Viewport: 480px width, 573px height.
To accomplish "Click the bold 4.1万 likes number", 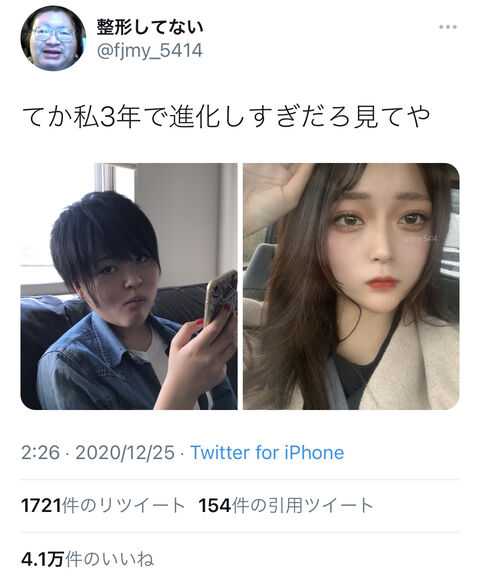I will 42,559.
